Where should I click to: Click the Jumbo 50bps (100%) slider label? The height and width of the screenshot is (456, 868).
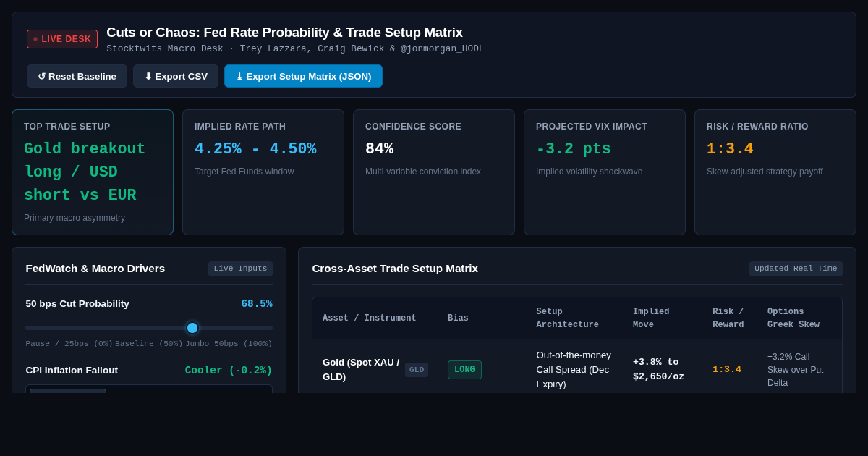pyautogui.click(x=229, y=344)
